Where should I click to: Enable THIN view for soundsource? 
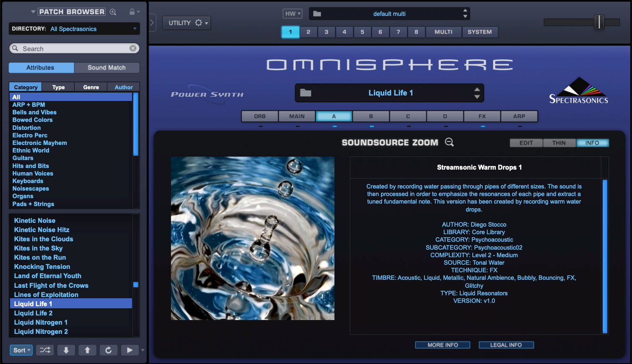point(559,143)
